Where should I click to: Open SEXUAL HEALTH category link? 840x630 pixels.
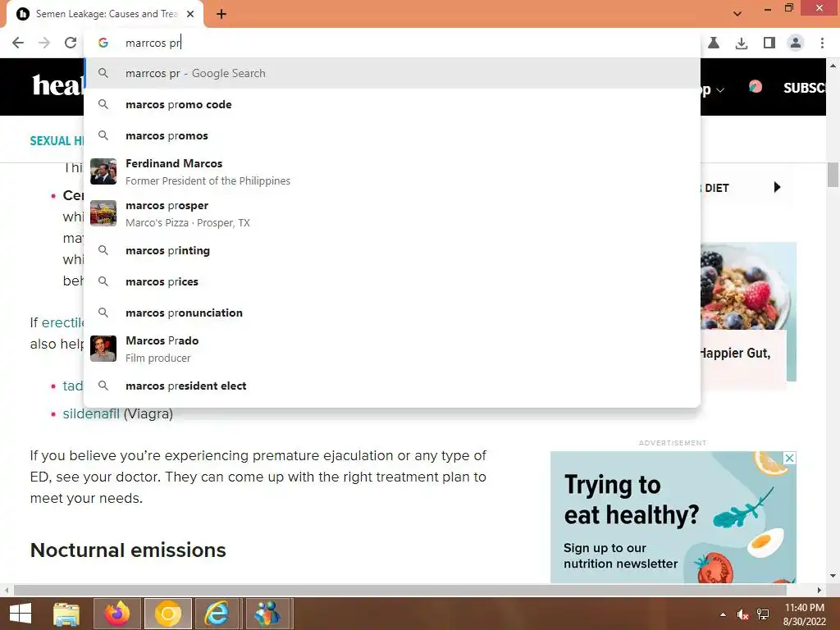click(57, 141)
